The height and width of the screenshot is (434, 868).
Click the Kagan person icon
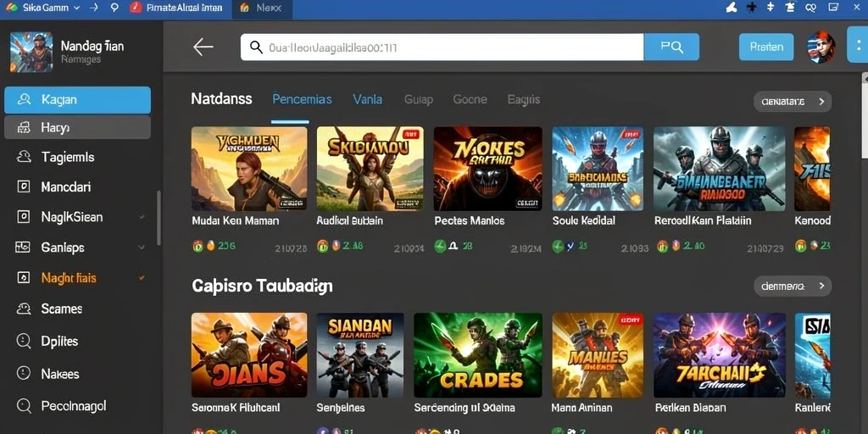tap(24, 100)
